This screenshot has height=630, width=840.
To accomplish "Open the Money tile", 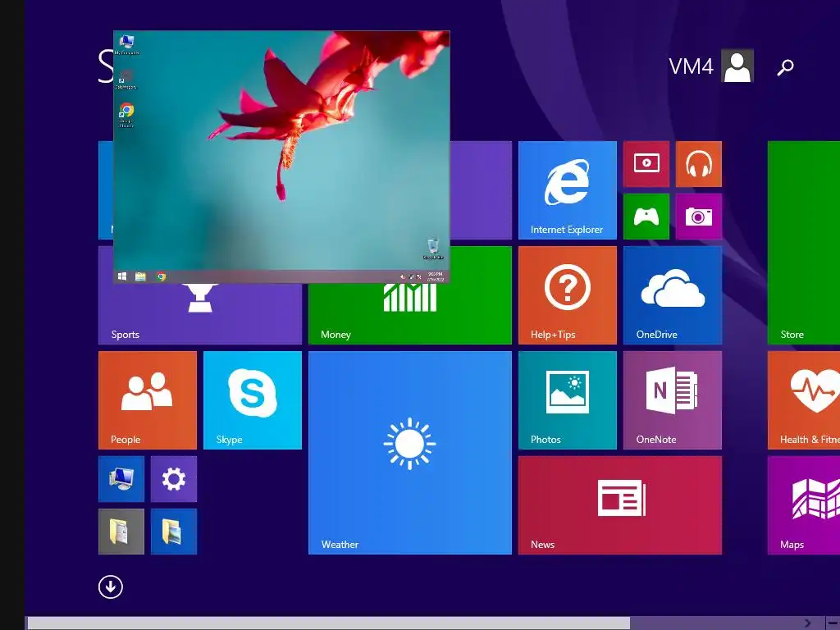I will [x=410, y=316].
